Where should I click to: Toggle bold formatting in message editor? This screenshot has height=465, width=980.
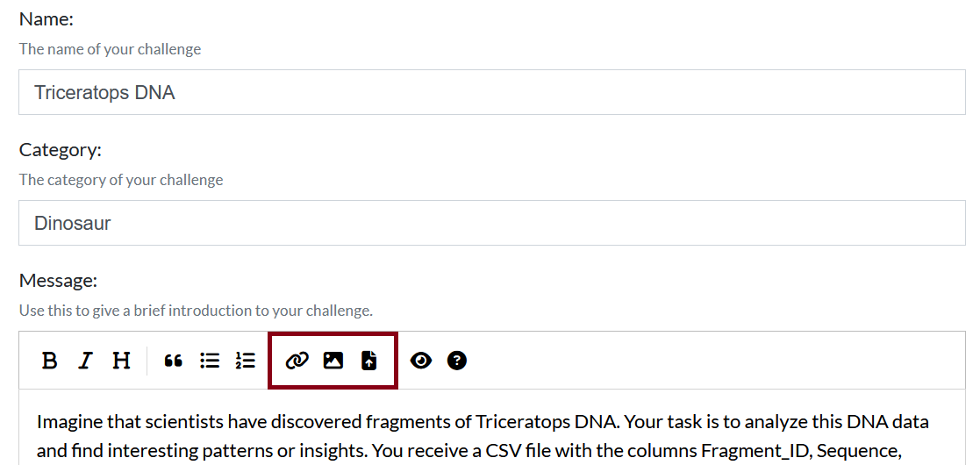(50, 361)
